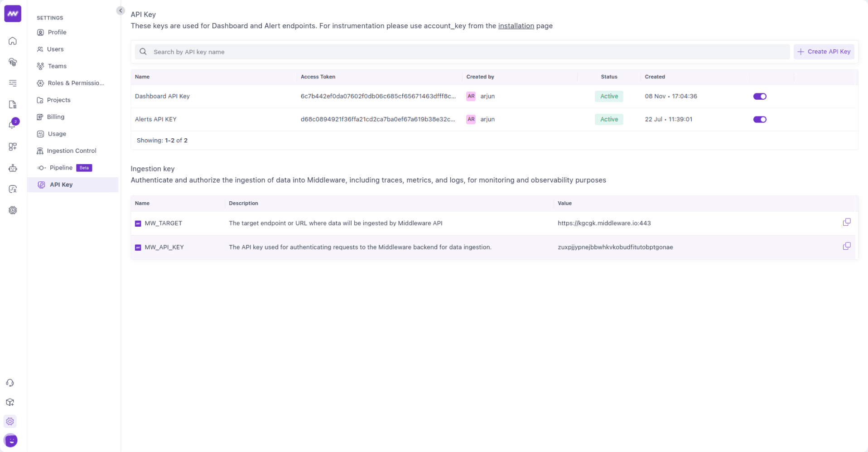This screenshot has height=452, width=868.
Task: Toggle off the Dashboard API Key
Action: 760,96
